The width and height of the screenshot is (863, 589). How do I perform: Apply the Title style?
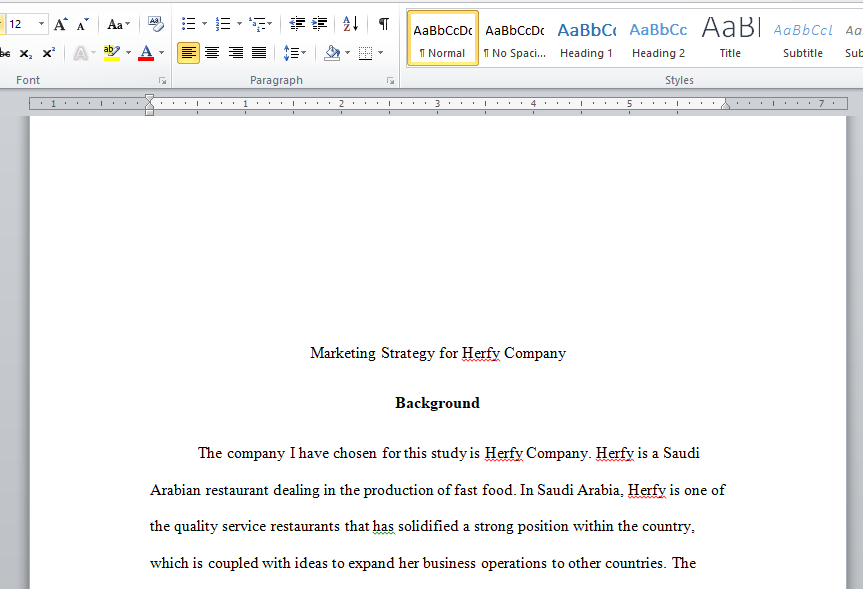pos(730,38)
